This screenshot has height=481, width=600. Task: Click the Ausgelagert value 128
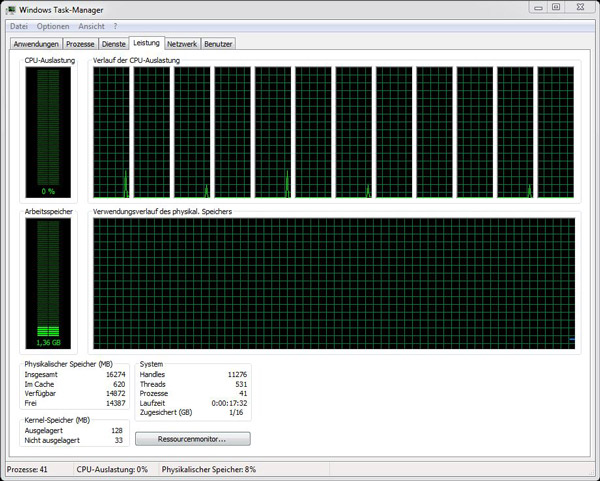click(x=117, y=430)
